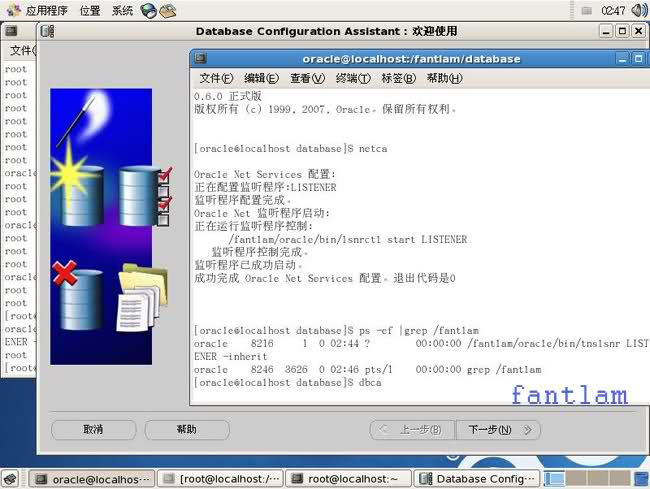Click the trash icon at taskbar end
Image resolution: width=650 pixels, height=489 pixels.
(642, 479)
